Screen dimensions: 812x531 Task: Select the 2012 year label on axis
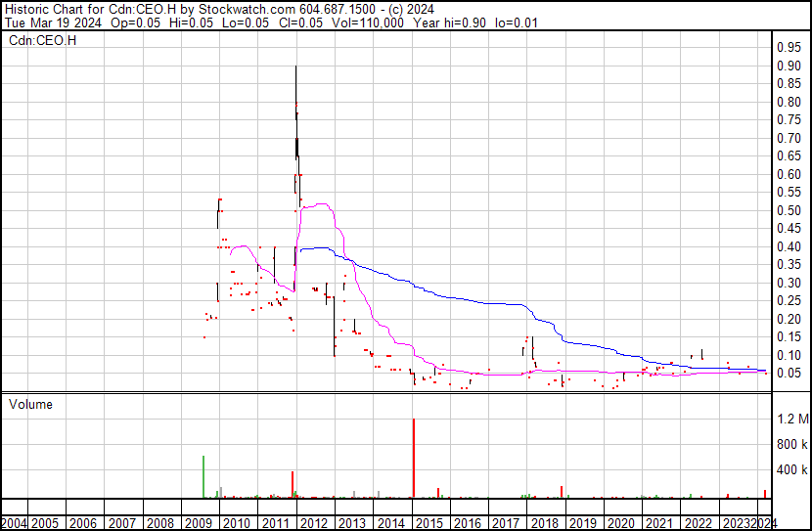coord(314,523)
